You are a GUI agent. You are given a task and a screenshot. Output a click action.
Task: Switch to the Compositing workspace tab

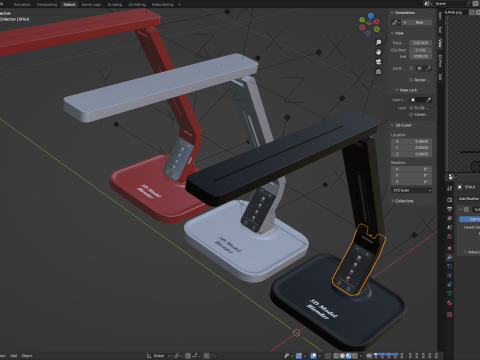pyautogui.click(x=47, y=4)
